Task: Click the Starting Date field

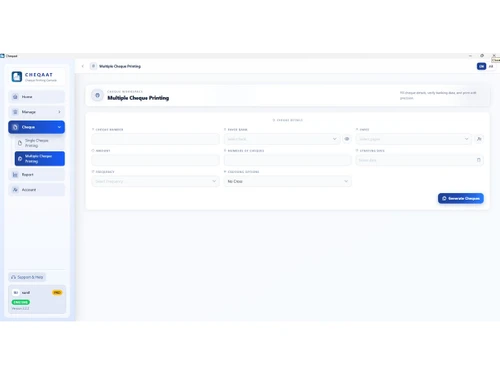Action: (420, 160)
